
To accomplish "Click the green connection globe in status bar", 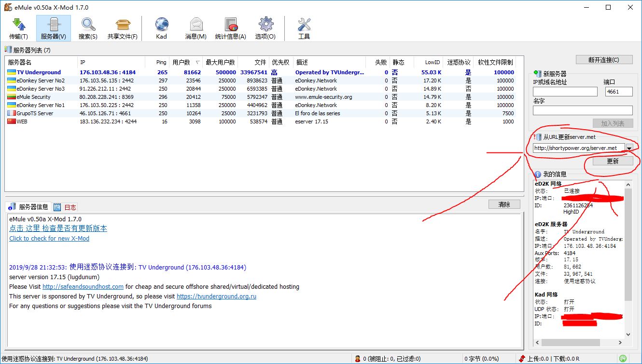I will (x=623, y=359).
